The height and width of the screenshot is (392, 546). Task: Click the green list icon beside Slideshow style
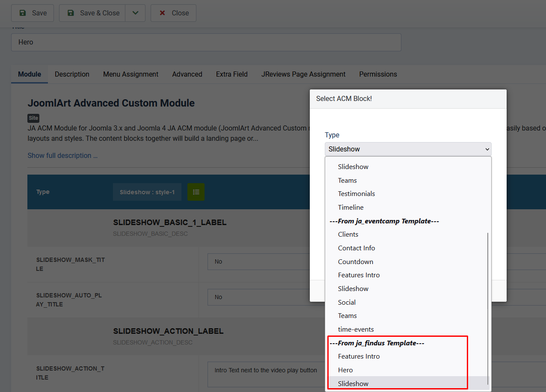click(196, 192)
